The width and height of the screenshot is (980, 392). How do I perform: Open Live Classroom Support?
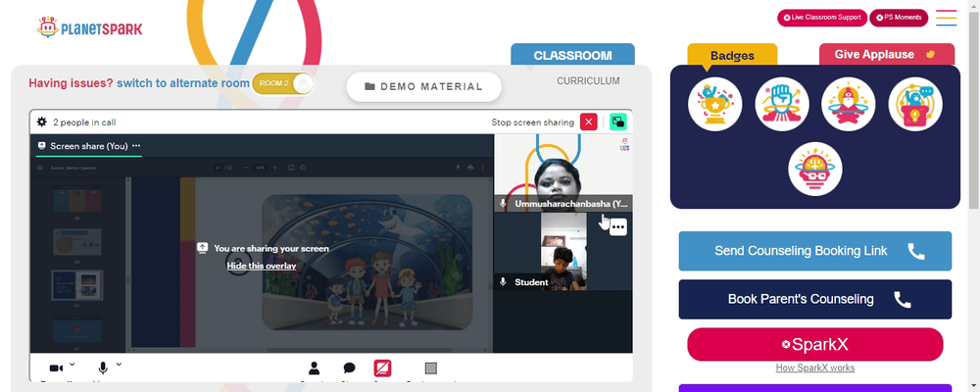pos(822,18)
